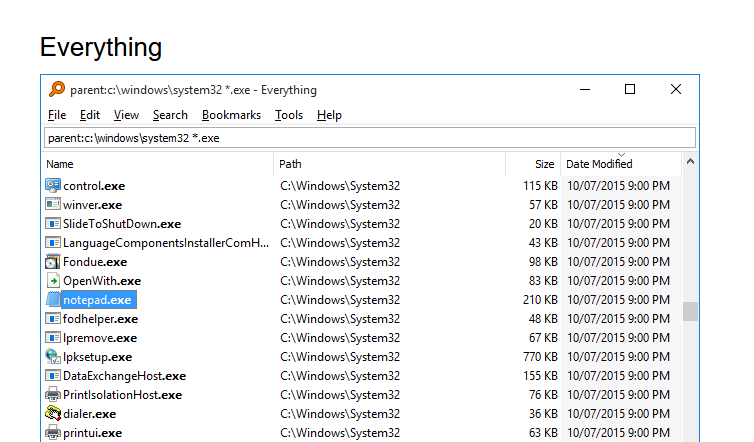Screen dimensions: 754x442
Task: Select the lpremove.exe file name
Action: (x=100, y=338)
